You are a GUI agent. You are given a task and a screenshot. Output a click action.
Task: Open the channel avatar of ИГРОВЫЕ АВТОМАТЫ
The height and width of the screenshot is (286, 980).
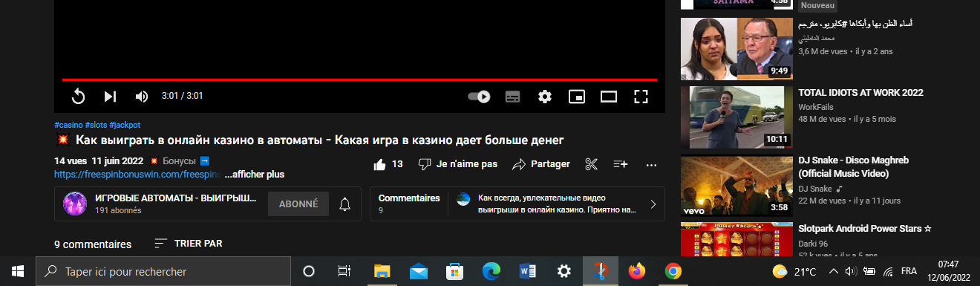pos(75,204)
